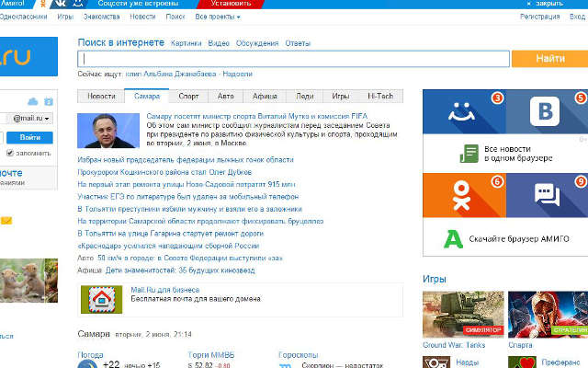Open news about лыжных гонок federation chairman
This screenshot has height=368, width=588.
click(186, 159)
